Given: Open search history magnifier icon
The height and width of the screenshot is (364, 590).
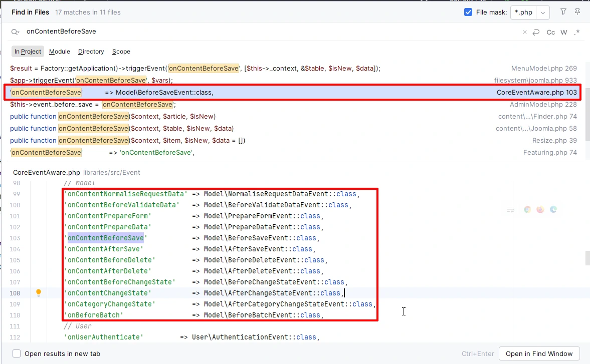Looking at the screenshot, I should click(x=15, y=32).
